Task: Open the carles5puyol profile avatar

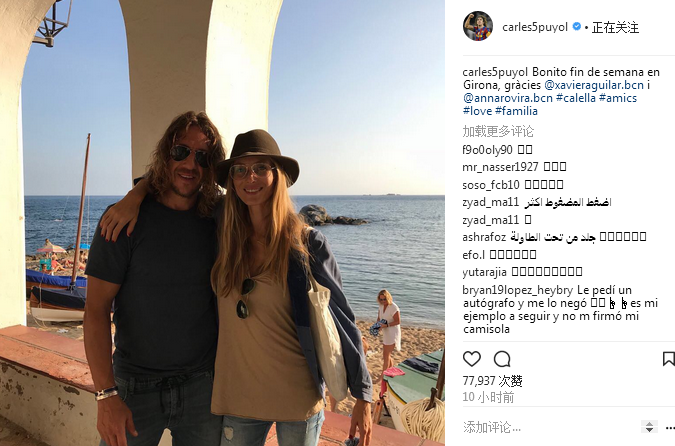Action: (x=478, y=26)
